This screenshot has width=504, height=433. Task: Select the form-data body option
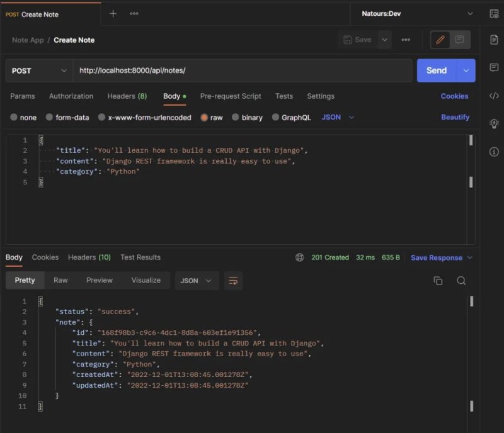pos(68,117)
